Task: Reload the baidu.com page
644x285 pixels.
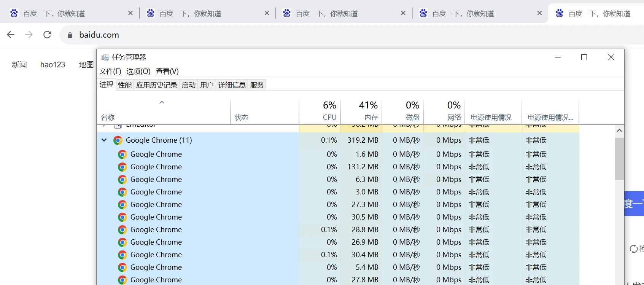Action: pos(47,35)
